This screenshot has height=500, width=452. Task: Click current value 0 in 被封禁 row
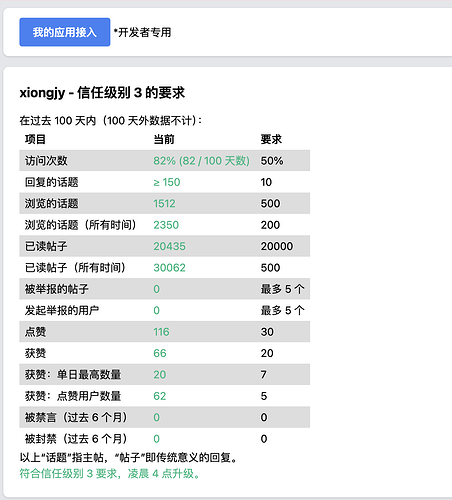(156, 439)
